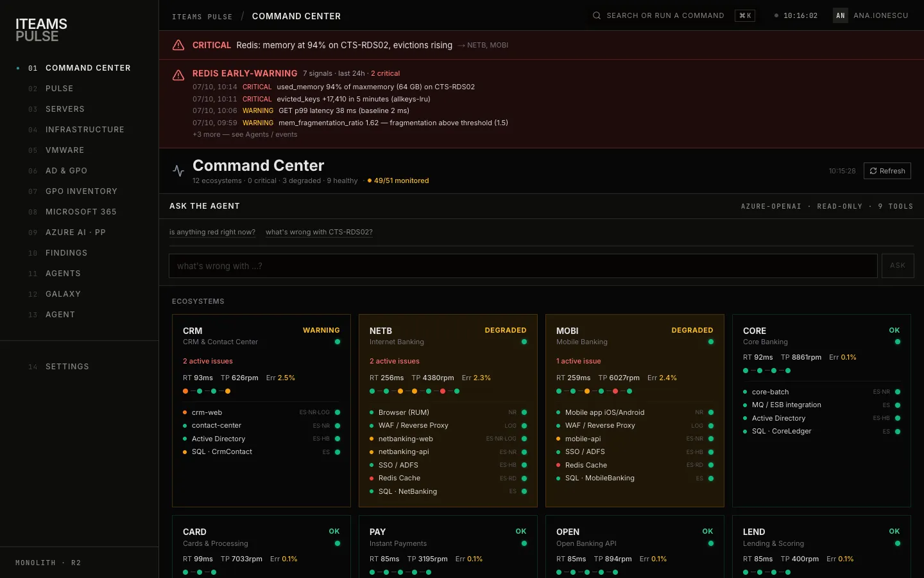Click the status dot at the right of the mobile-api row
This screenshot has height=578, width=924.
711,439
